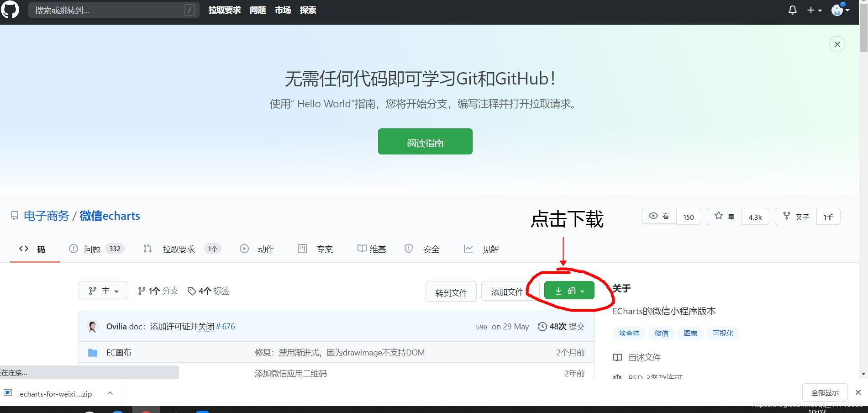Switch to the 安全 tab

coord(422,249)
